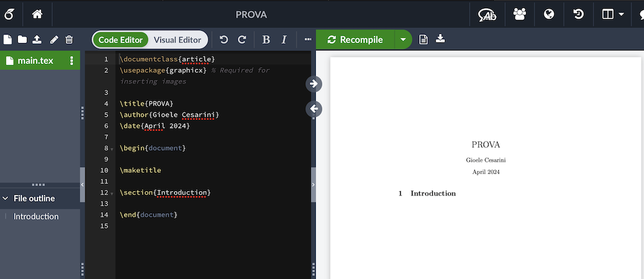This screenshot has height=279, width=644.
Task: Toggle bold formatting
Action: tap(266, 40)
